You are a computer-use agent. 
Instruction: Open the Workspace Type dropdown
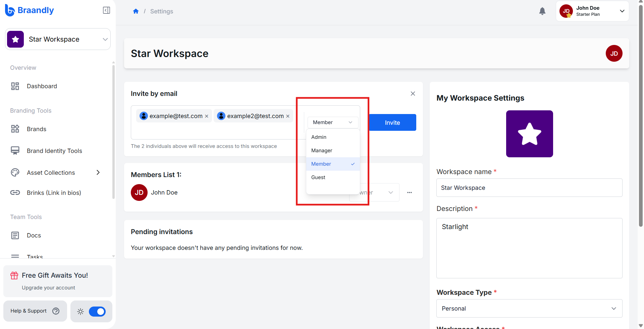tap(529, 309)
